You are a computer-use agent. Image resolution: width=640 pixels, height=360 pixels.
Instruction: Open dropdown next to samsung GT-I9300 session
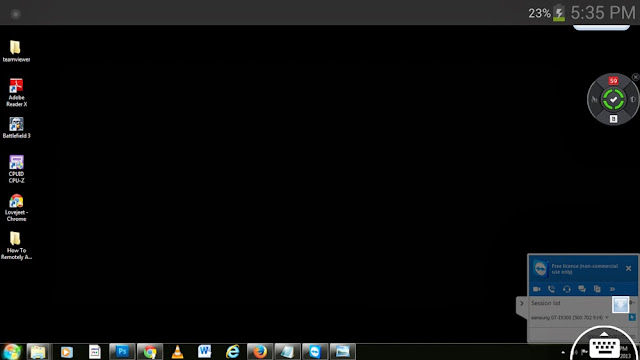[607, 317]
